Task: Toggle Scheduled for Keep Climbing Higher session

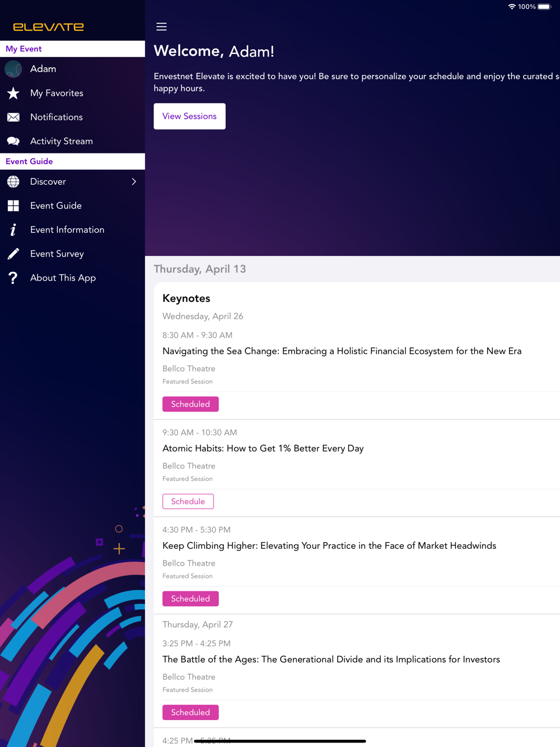Action: (190, 599)
